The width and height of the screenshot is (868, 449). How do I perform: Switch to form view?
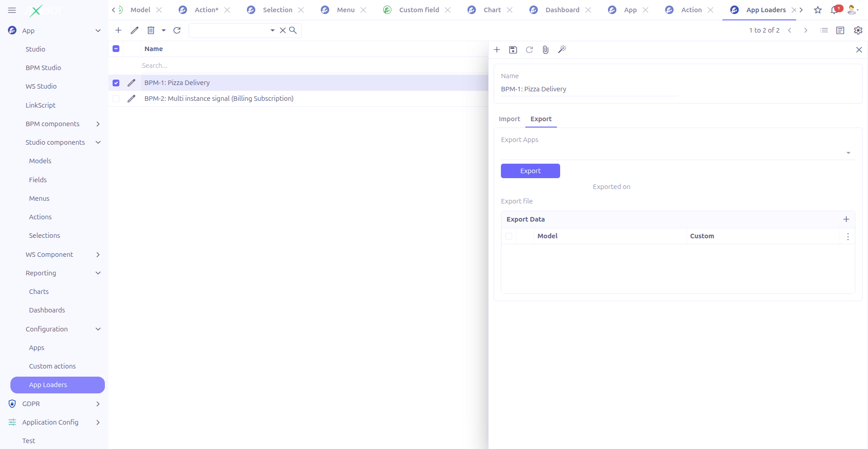pyautogui.click(x=840, y=30)
